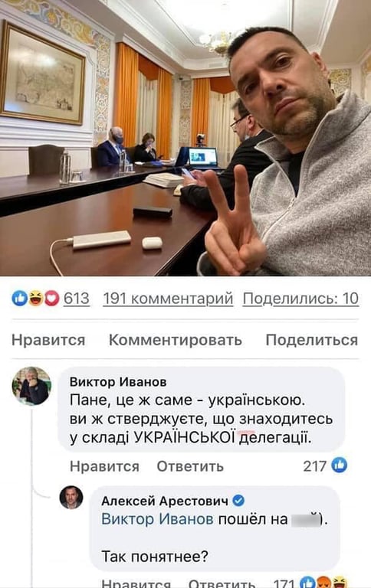Click the laughing reaction emoji icon
Screen dimensions: 371x588
pos(36,299)
